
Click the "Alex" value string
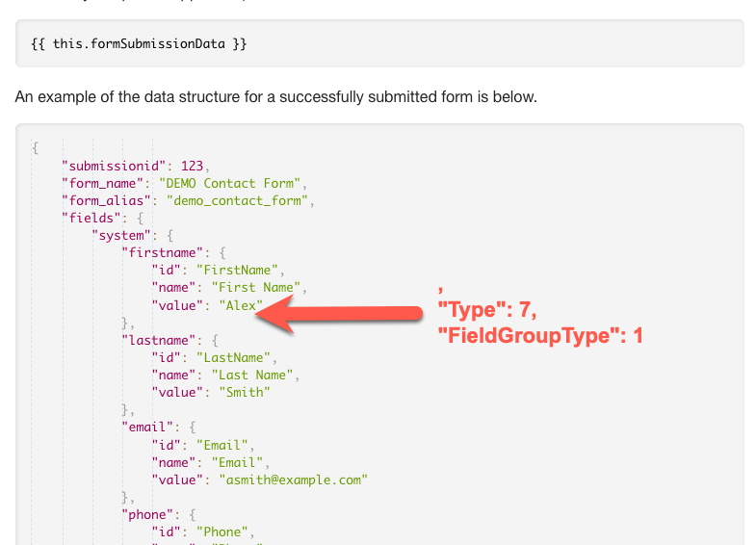click(x=241, y=305)
